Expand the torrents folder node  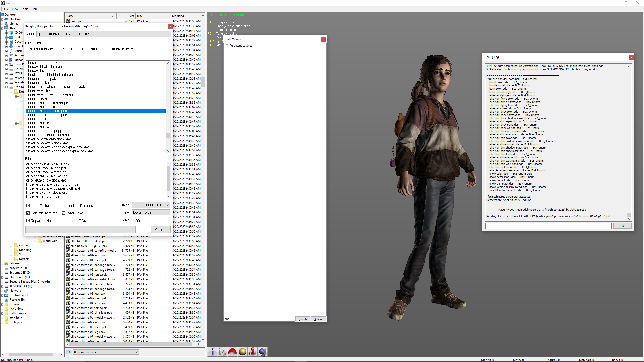pos(11,259)
